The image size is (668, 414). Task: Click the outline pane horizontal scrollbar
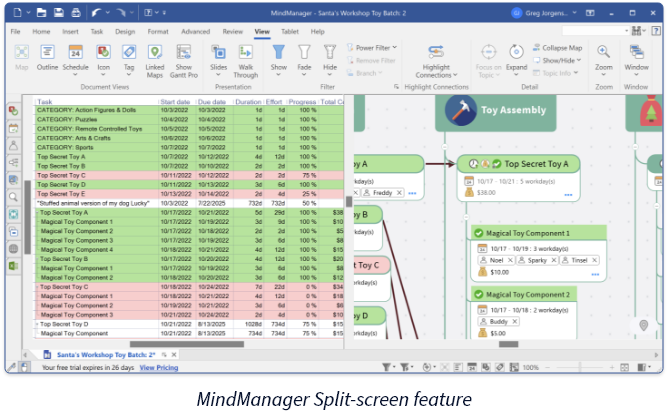(187, 344)
